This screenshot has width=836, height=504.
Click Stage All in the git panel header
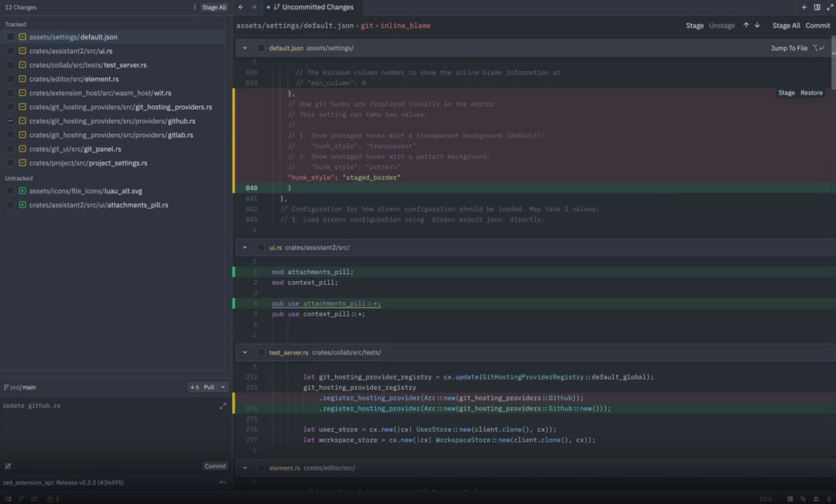[214, 7]
